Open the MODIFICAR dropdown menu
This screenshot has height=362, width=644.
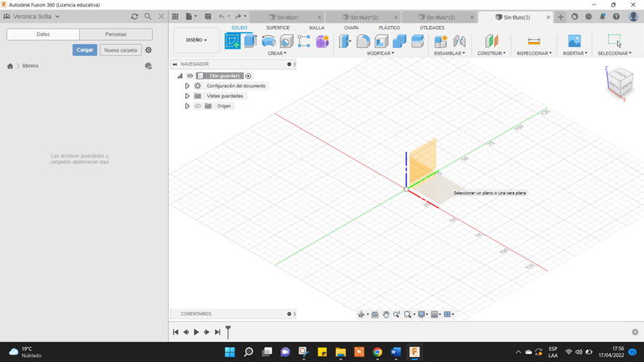pos(380,53)
